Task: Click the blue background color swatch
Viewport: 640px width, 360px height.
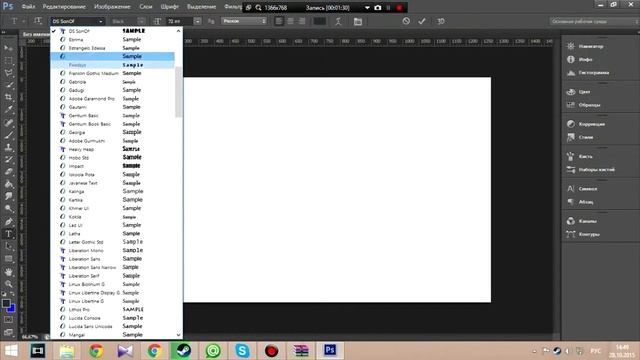Action: click(11, 309)
